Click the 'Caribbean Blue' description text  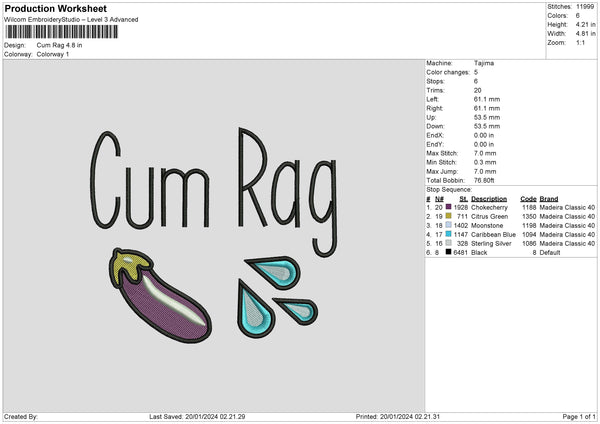[x=493, y=235]
